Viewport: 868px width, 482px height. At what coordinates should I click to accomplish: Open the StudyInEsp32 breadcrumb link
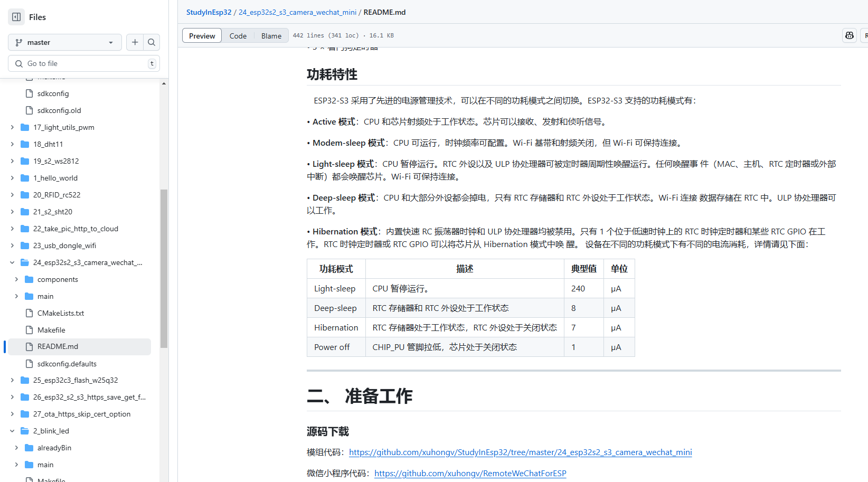209,12
